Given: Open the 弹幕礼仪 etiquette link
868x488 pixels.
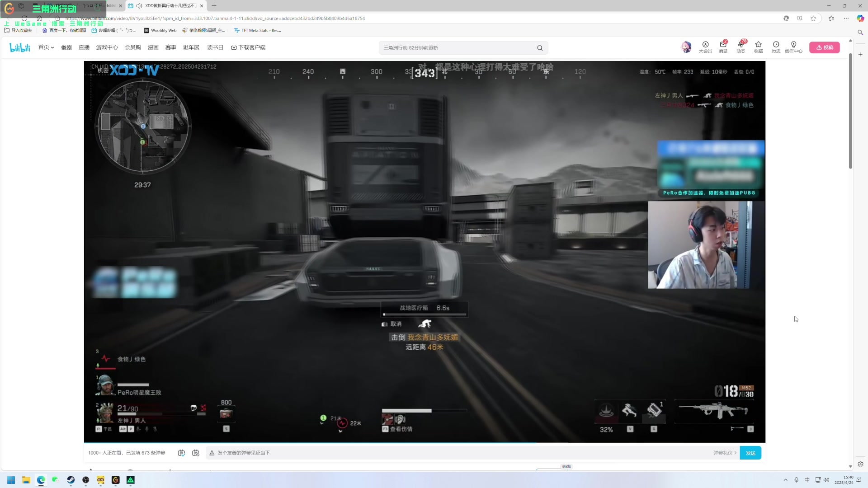Looking at the screenshot, I should tap(725, 453).
